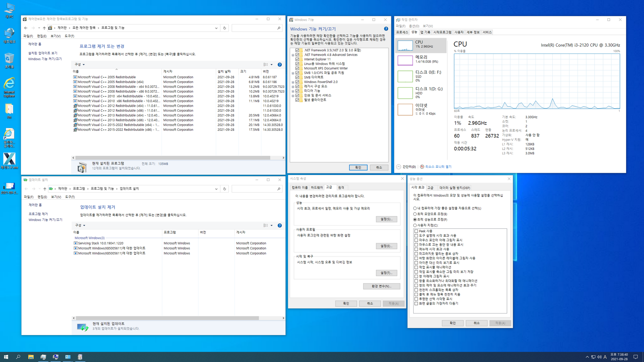Enable 화면 글꼴의 가장자리 다듬기 checkbox

click(x=416, y=303)
